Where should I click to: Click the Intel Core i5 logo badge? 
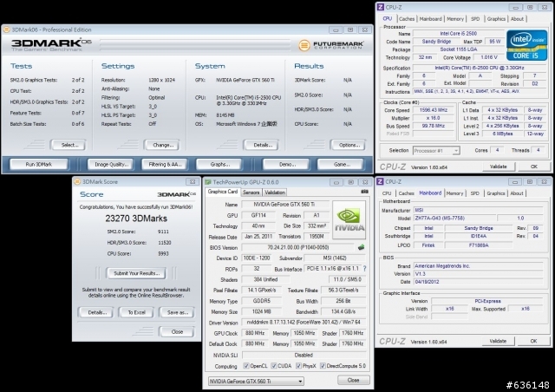pos(526,45)
